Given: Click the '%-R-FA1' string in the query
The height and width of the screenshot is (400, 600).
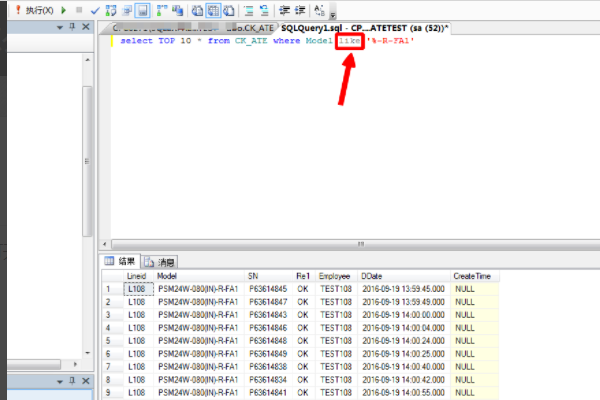Looking at the screenshot, I should pos(391,41).
